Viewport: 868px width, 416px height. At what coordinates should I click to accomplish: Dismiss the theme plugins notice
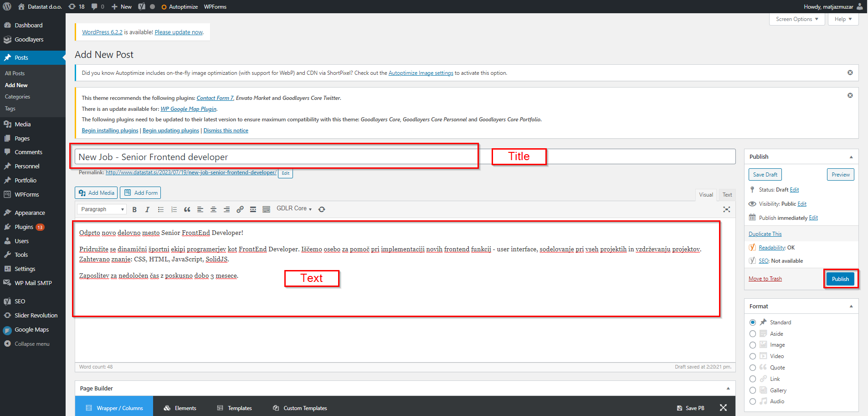pos(850,95)
